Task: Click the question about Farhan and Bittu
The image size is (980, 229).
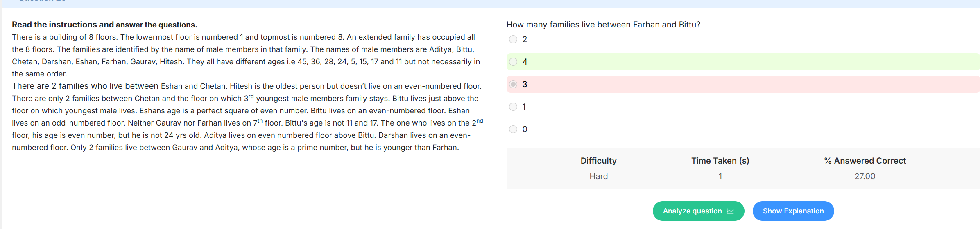Action: click(x=603, y=25)
